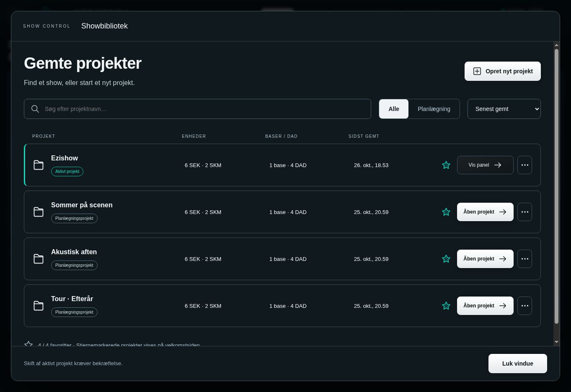Unstar the Akustisk aften project

(x=446, y=259)
